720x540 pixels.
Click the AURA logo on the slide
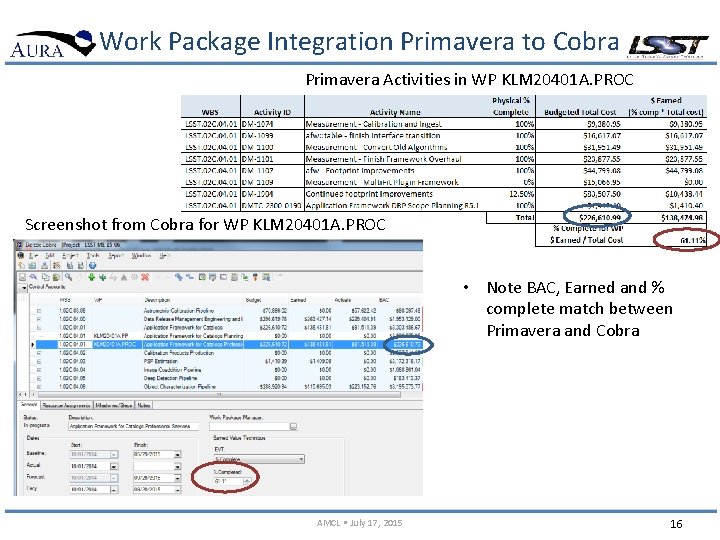[51, 44]
